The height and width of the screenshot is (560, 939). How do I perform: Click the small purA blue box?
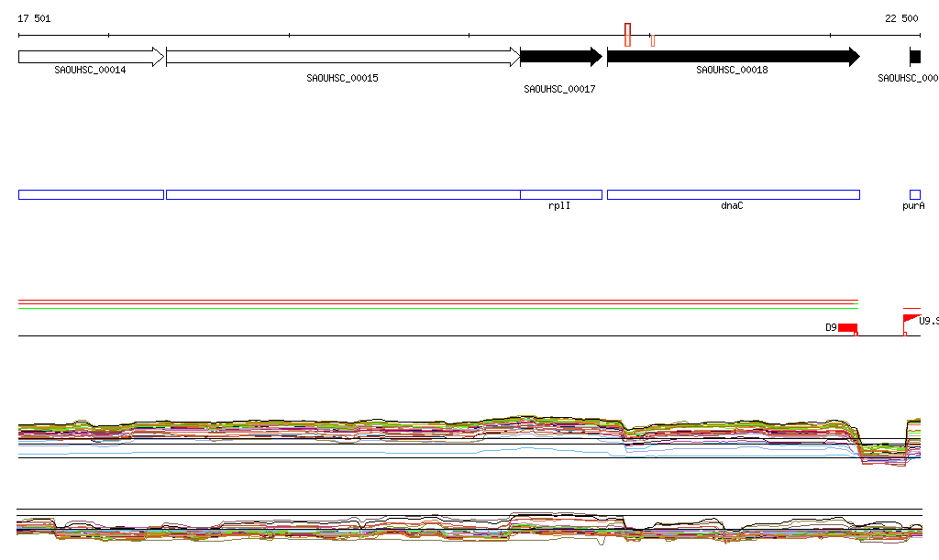914,194
